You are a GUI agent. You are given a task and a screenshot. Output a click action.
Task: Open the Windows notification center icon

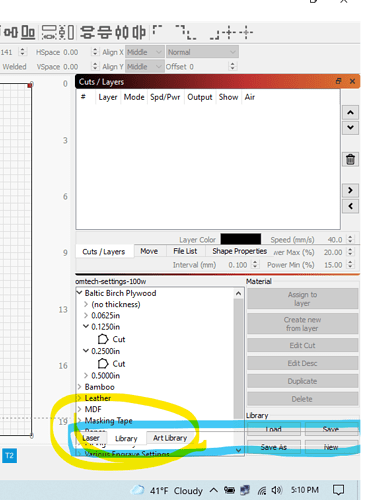(339, 490)
